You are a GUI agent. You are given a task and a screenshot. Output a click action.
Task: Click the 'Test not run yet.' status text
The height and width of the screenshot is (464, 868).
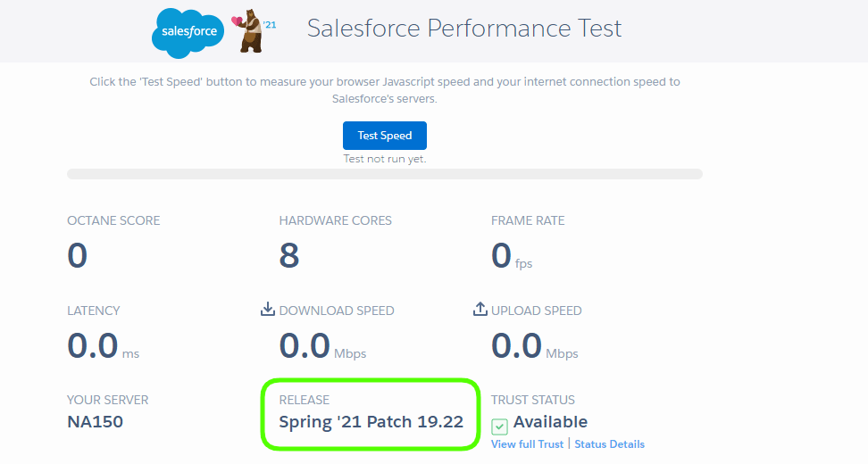click(x=385, y=159)
